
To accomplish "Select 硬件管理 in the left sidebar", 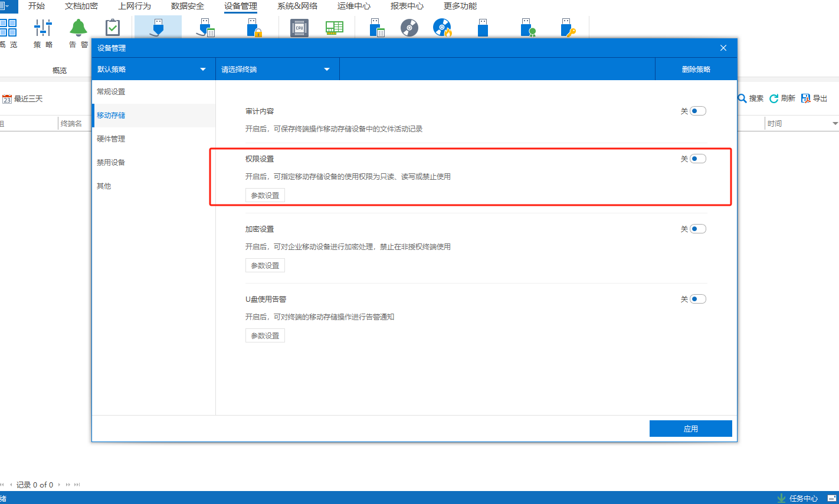I will pyautogui.click(x=111, y=139).
